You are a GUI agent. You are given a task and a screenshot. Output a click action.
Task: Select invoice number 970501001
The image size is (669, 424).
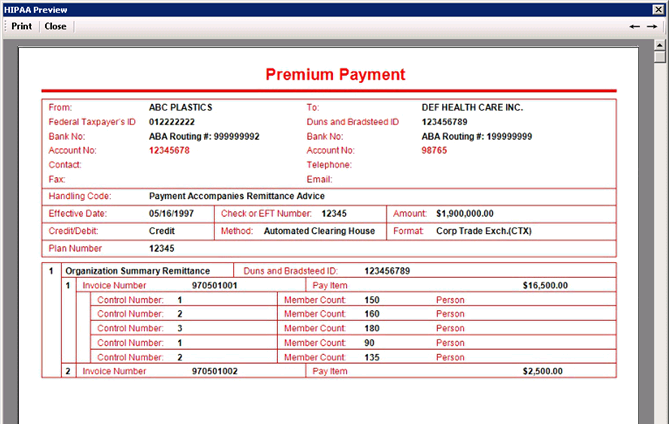point(214,285)
